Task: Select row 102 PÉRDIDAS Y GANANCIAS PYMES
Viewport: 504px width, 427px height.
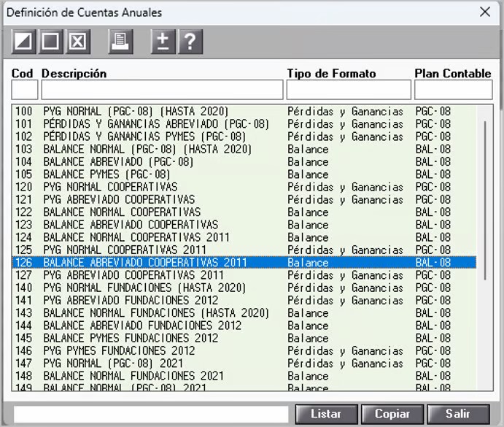Action: click(244, 136)
